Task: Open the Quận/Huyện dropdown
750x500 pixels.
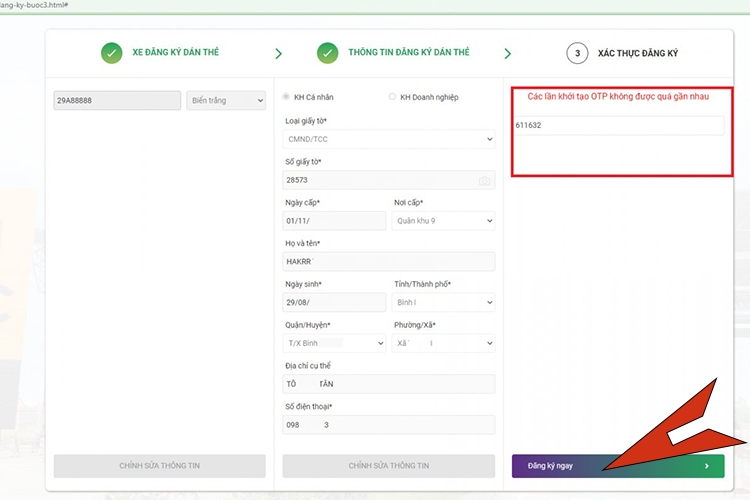Action: coord(334,343)
